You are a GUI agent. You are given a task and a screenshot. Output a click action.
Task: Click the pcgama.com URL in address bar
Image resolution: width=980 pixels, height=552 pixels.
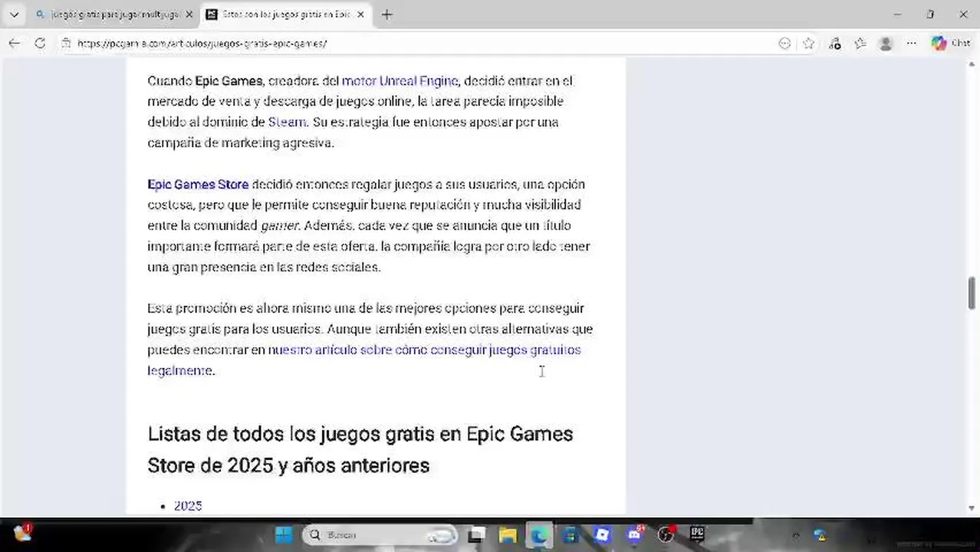[x=202, y=44]
